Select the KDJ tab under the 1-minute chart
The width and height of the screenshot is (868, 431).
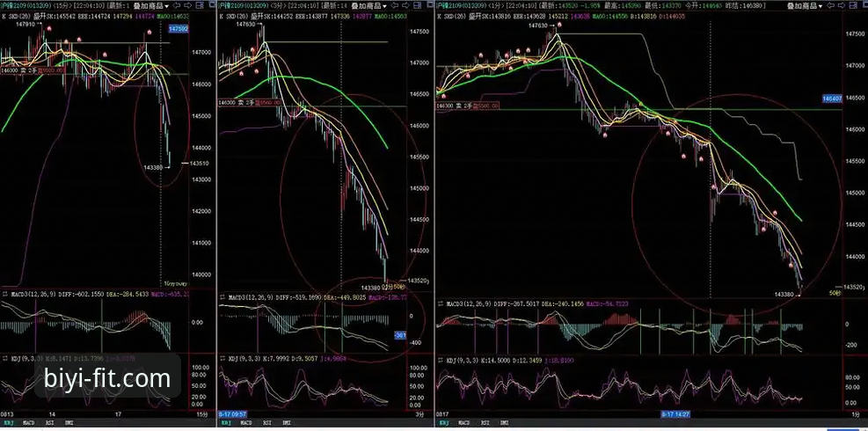[444, 423]
